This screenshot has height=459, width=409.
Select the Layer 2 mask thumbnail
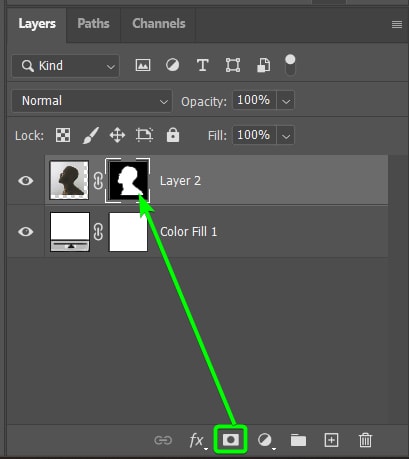click(128, 180)
